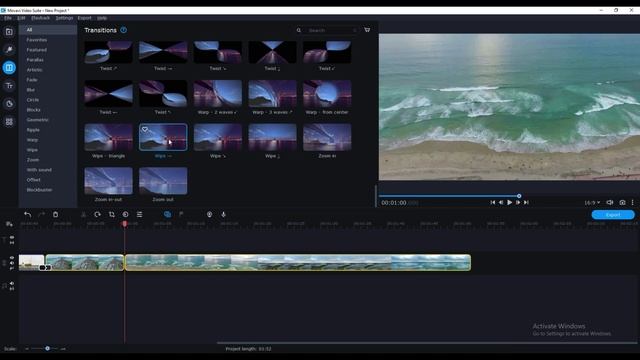Open the 16:9 aspect ratio dropdown
640x360 pixels.
click(x=592, y=202)
